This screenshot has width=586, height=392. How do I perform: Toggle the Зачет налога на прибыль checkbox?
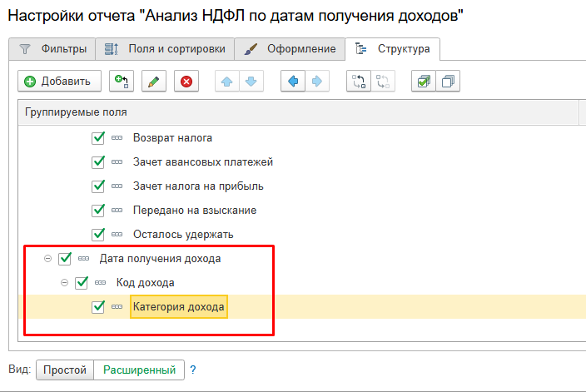[98, 186]
